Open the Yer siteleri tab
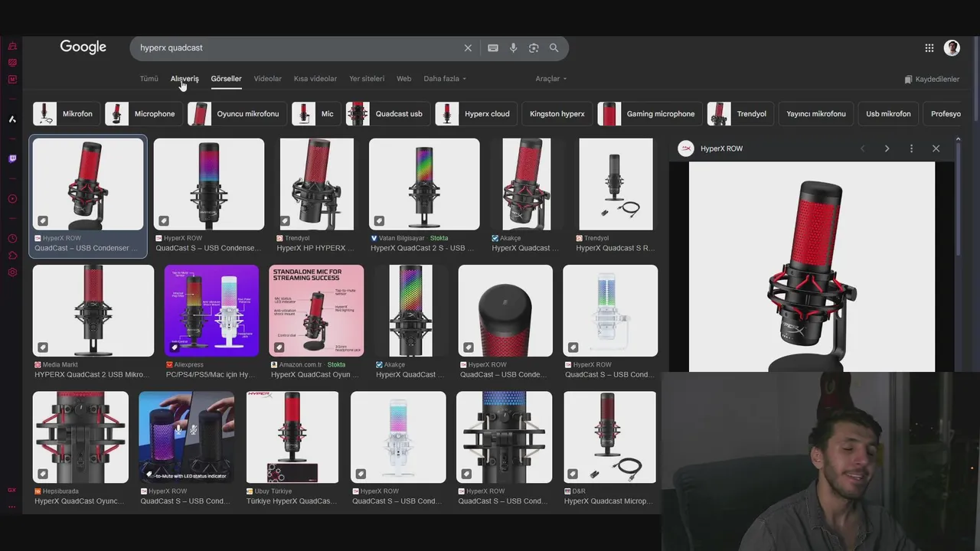980x551 pixels. [x=367, y=79]
